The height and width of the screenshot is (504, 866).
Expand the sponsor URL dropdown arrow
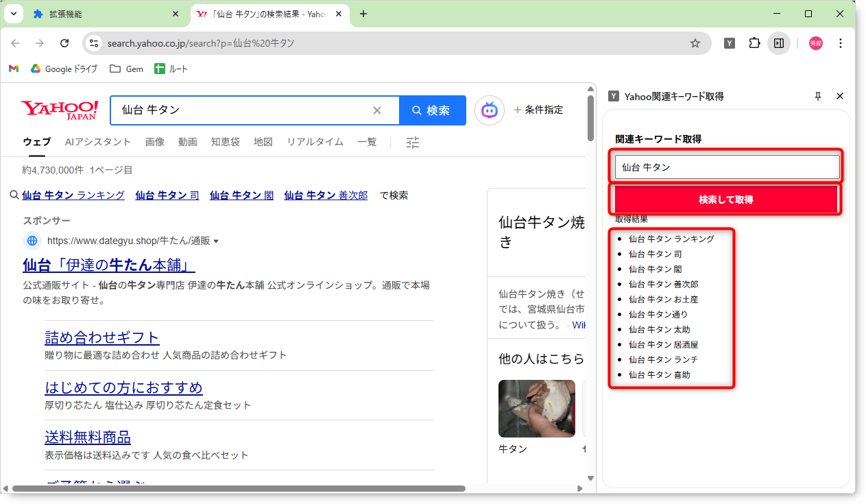click(x=216, y=241)
